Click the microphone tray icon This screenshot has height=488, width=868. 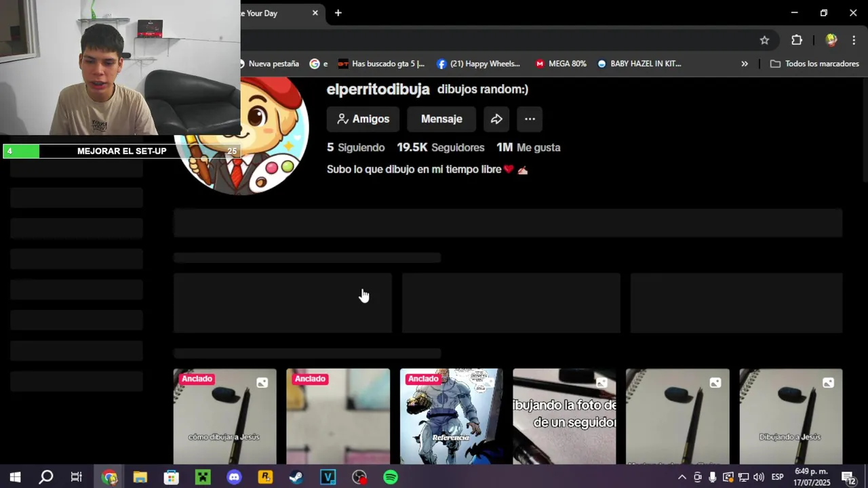(713, 477)
